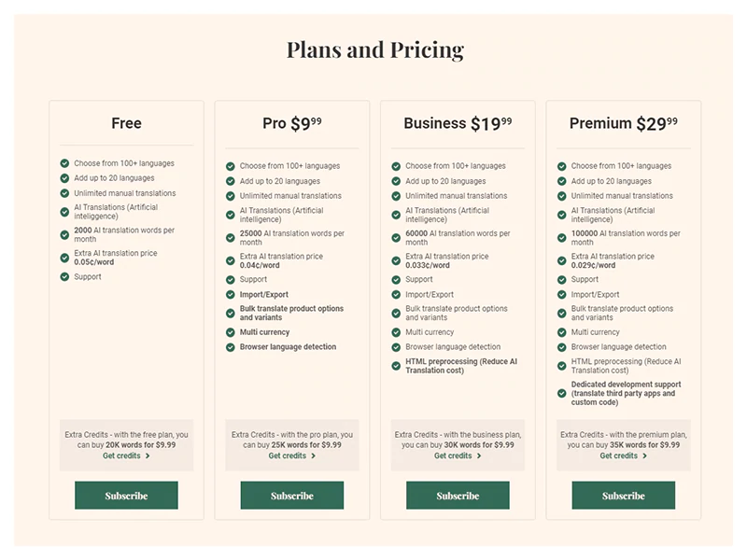Click check icon next to Premium Multi currency

point(562,332)
